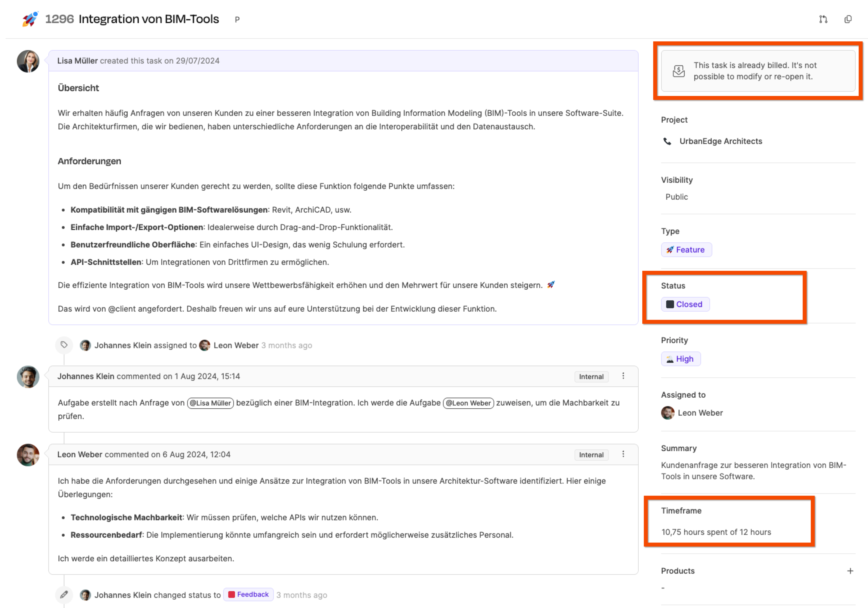Click the tag icon next to assignment event
The height and width of the screenshot is (608, 868).
(64, 345)
